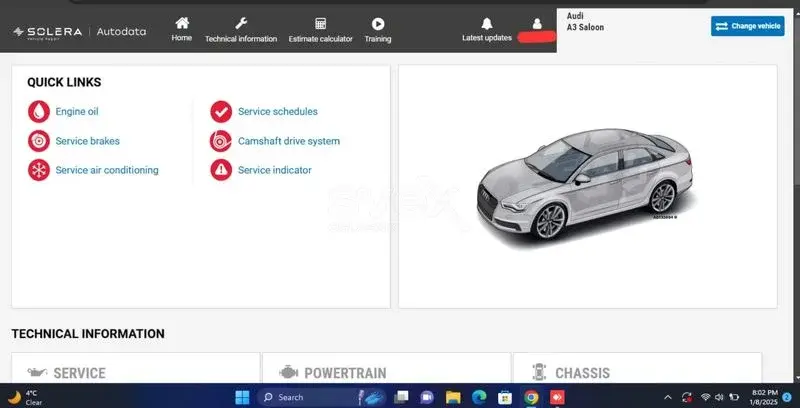Switch to Google Chrome on the taskbar

tap(531, 397)
